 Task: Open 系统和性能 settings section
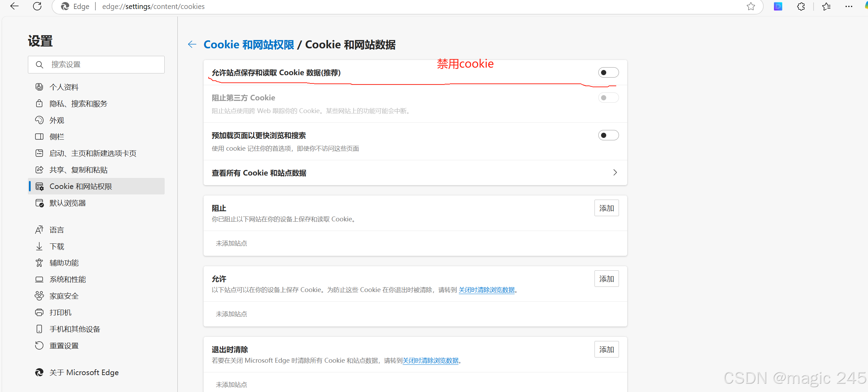coord(68,280)
